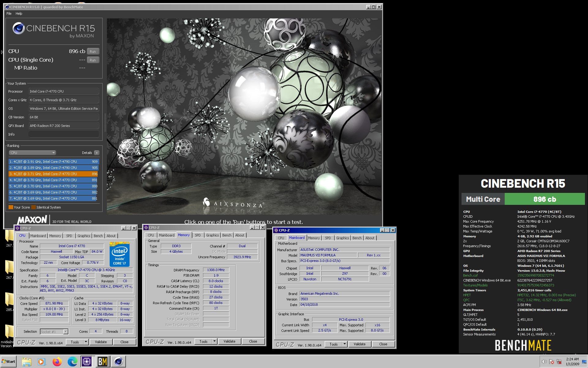Click Validate in CPU-Z CPU window

click(101, 342)
